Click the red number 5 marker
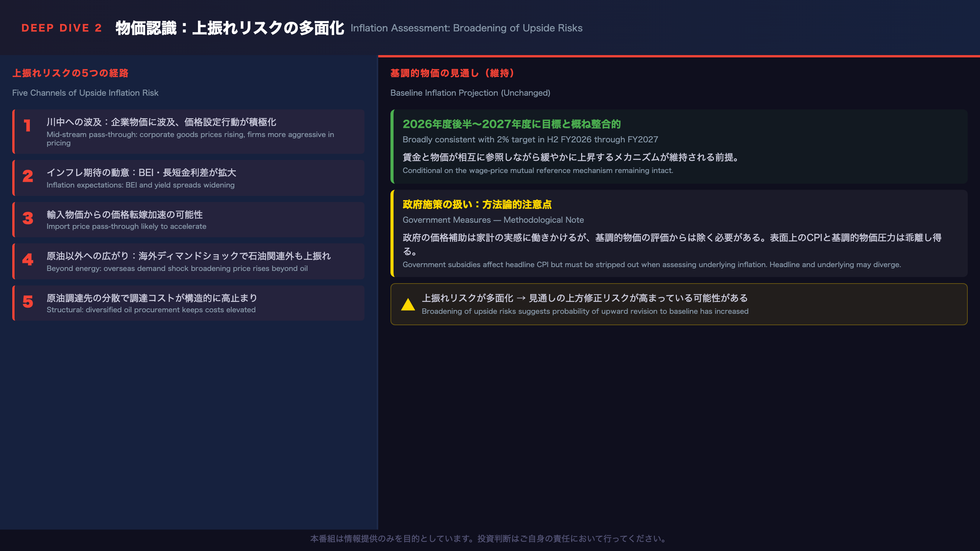This screenshot has height=551, width=980. click(x=28, y=302)
